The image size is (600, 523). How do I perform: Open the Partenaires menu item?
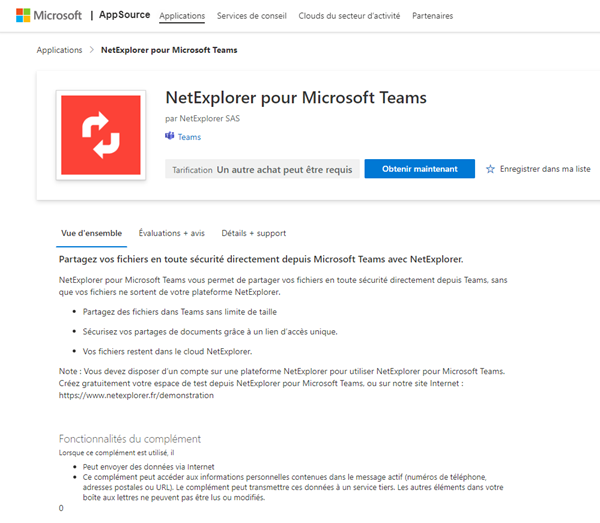432,16
